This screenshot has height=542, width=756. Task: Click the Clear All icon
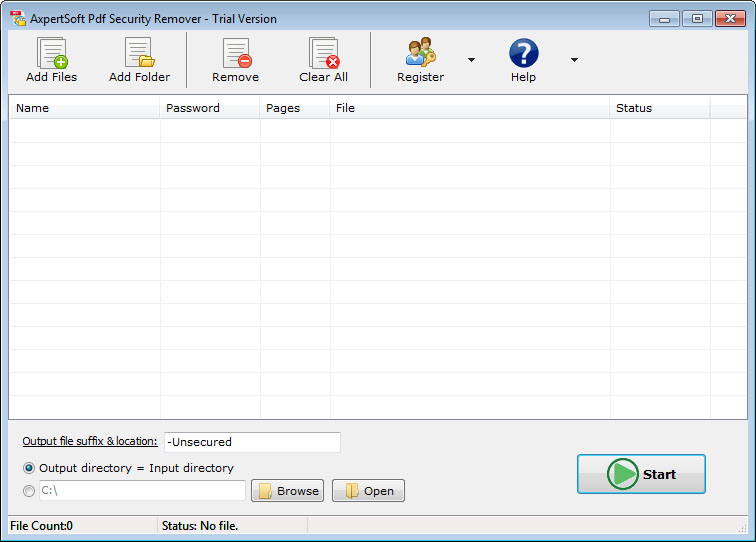pos(324,53)
